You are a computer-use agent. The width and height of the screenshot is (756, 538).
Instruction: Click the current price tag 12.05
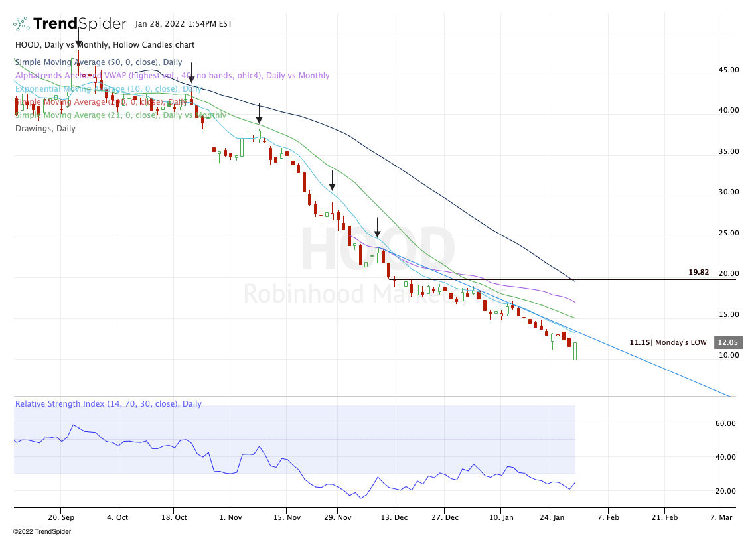(x=727, y=342)
